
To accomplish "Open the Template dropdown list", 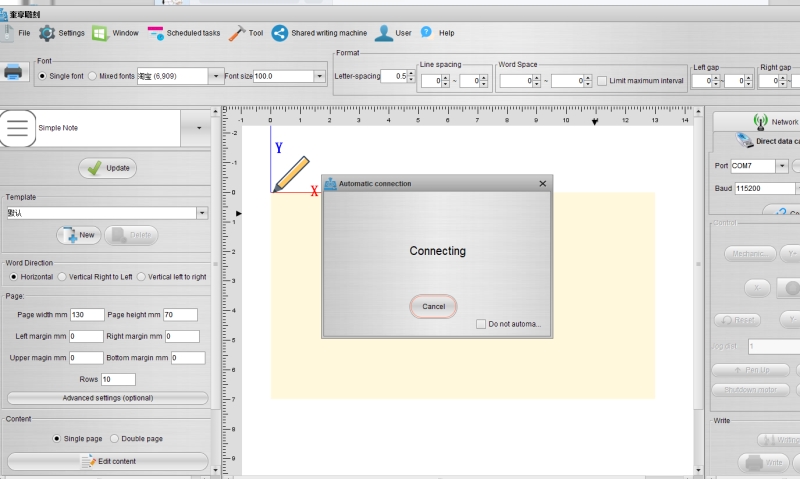I will click(202, 213).
